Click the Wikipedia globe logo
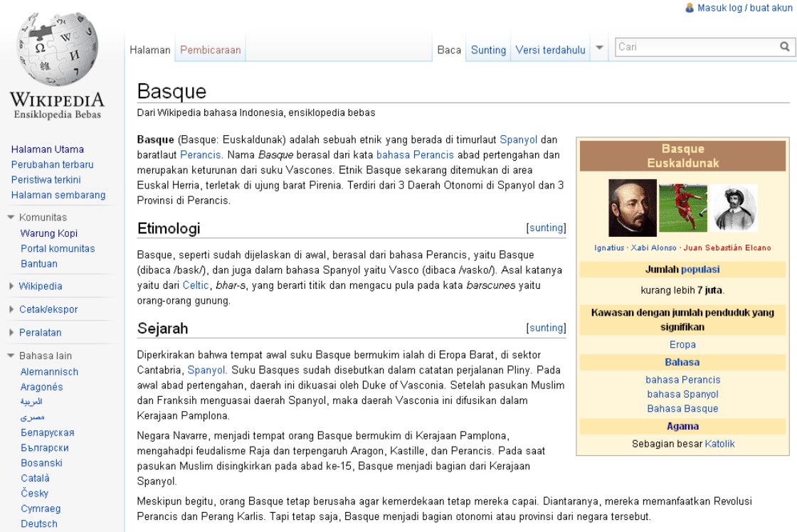Image resolution: width=797 pixels, height=532 pixels. [57, 49]
